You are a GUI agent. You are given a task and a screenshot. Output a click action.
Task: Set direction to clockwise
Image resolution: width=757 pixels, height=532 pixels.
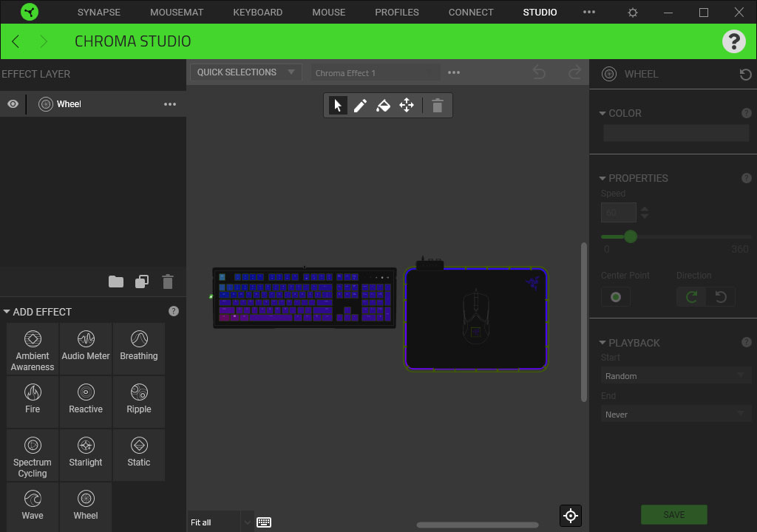[691, 297]
